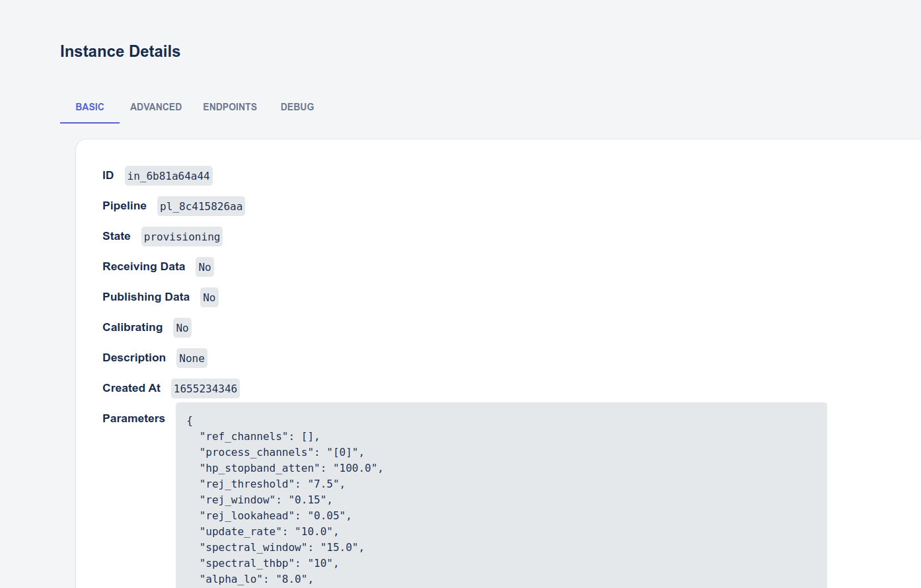Click the instance ID value in_6b81a64a44
Viewport: 921px width, 588px height.
point(168,176)
